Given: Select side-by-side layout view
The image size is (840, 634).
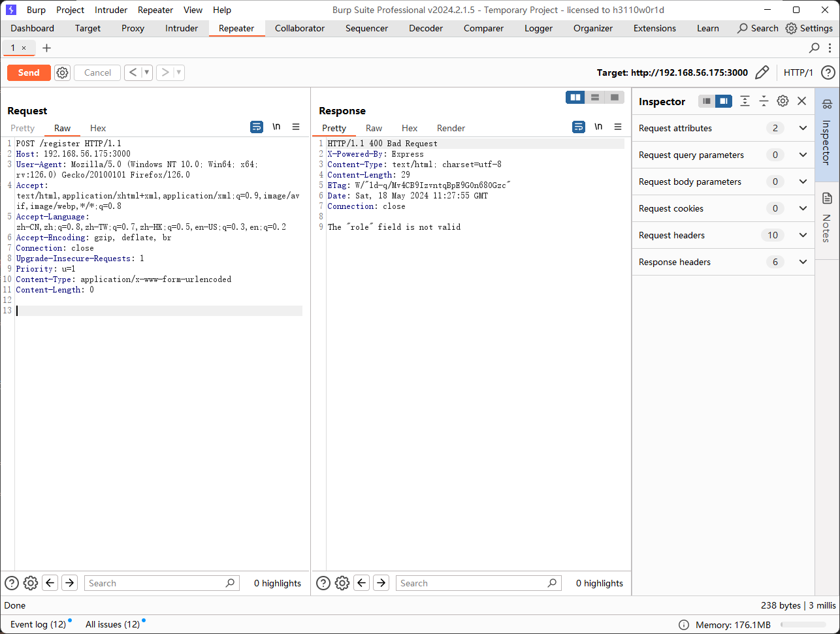Looking at the screenshot, I should pos(575,97).
